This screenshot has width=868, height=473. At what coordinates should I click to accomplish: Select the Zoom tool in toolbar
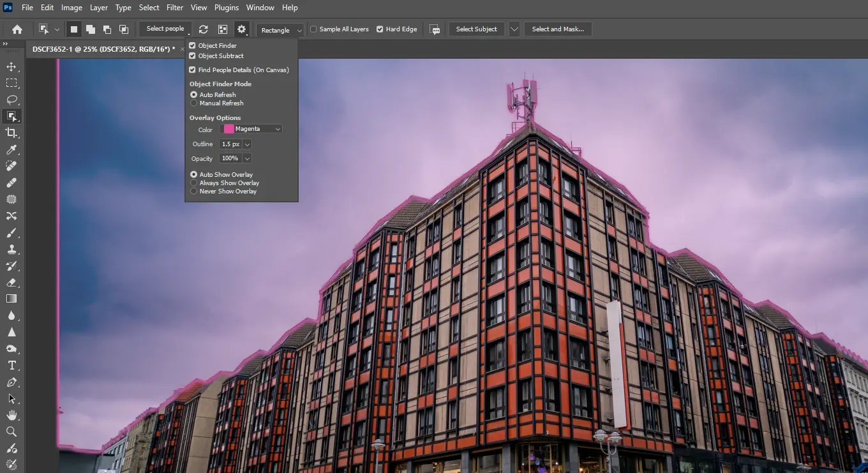click(x=11, y=432)
